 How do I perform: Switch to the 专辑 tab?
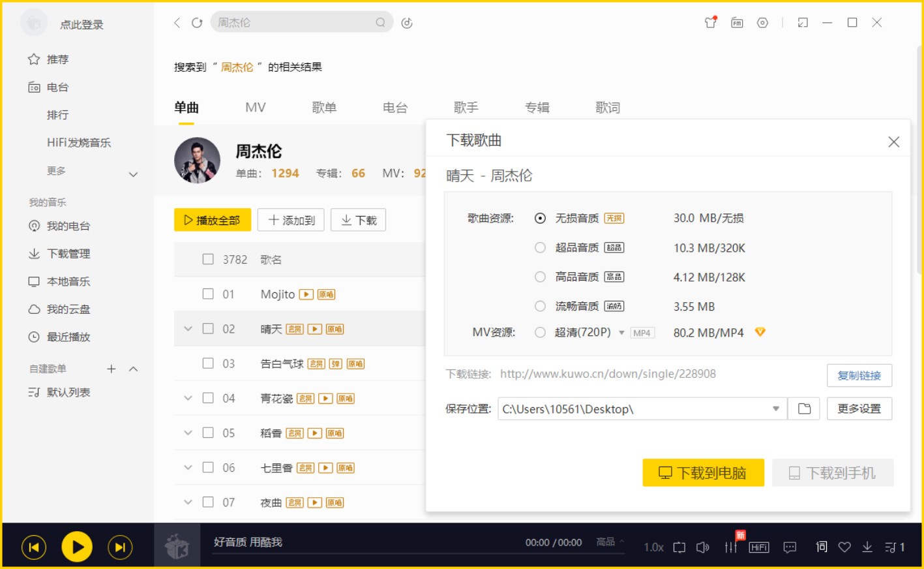[537, 108]
